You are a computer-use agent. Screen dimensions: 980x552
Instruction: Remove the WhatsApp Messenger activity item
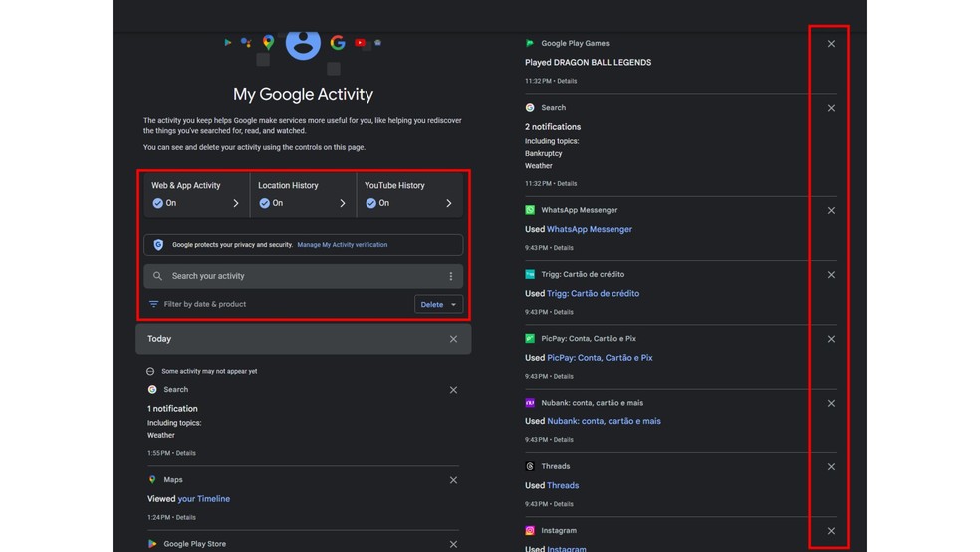click(x=831, y=211)
